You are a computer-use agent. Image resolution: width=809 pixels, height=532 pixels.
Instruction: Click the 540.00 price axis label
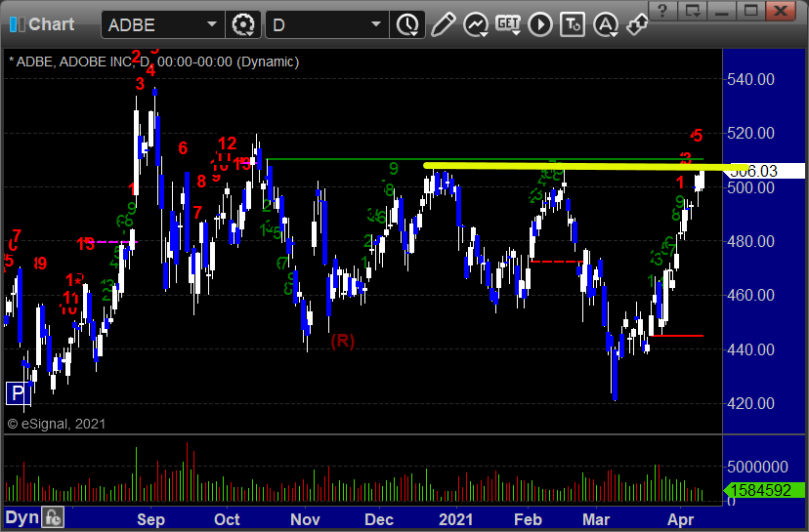coord(750,79)
